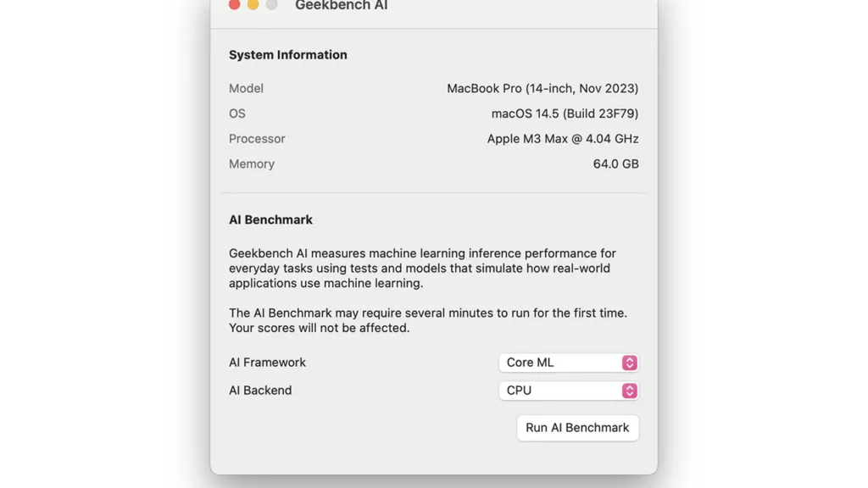
Task: Click the System Information heading
Action: pos(288,55)
